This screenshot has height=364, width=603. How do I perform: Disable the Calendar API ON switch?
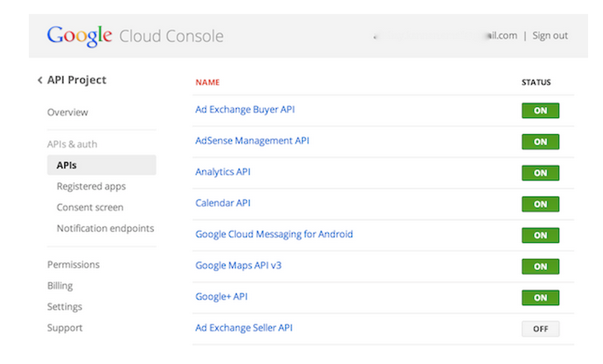pos(540,204)
